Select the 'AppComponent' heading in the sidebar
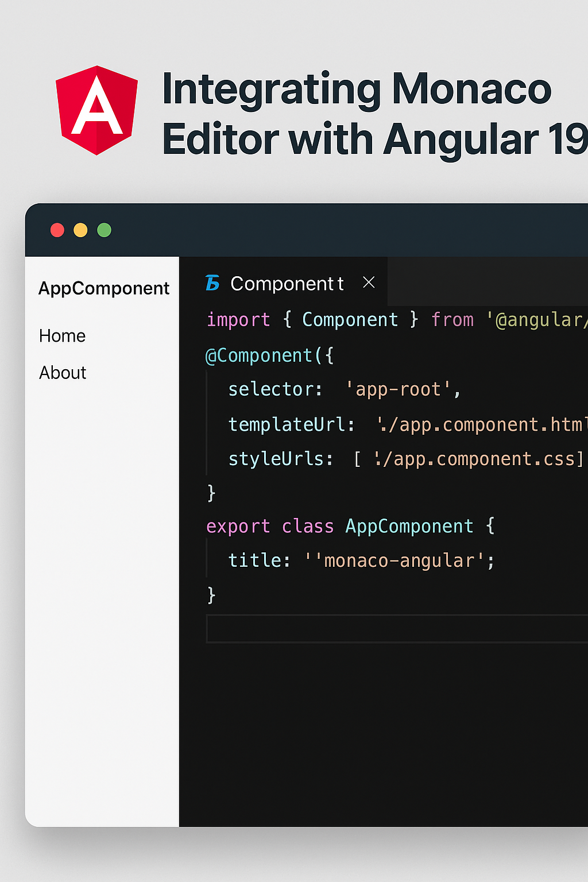588x882 pixels. tap(103, 288)
